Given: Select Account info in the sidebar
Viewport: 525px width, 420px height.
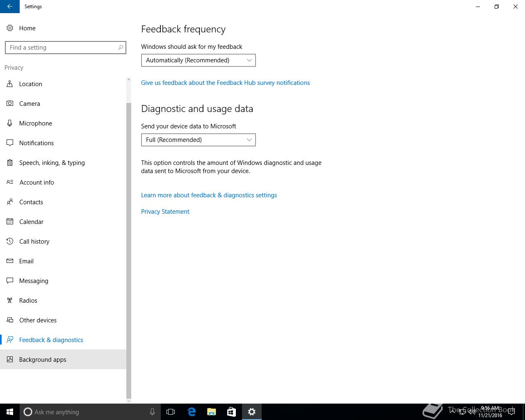Looking at the screenshot, I should tap(63, 182).
